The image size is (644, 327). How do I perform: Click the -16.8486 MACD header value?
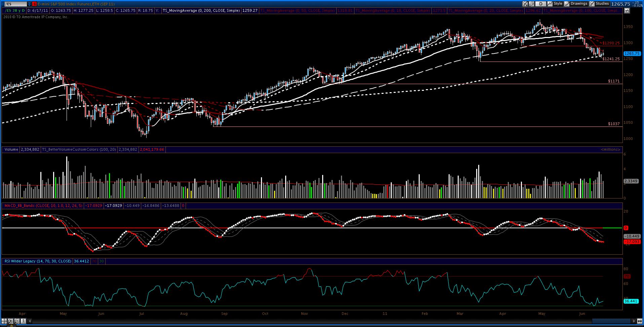coord(151,206)
